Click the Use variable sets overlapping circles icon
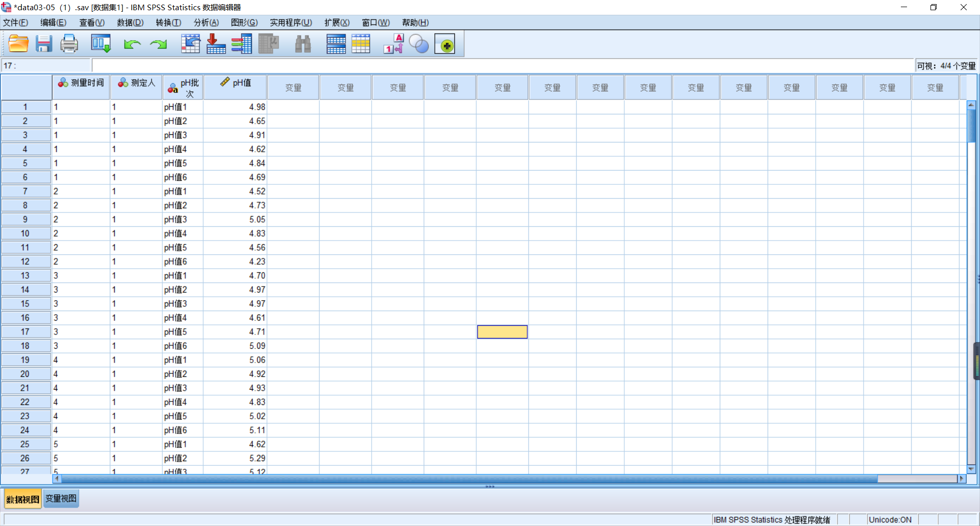The image size is (980, 526). [419, 44]
